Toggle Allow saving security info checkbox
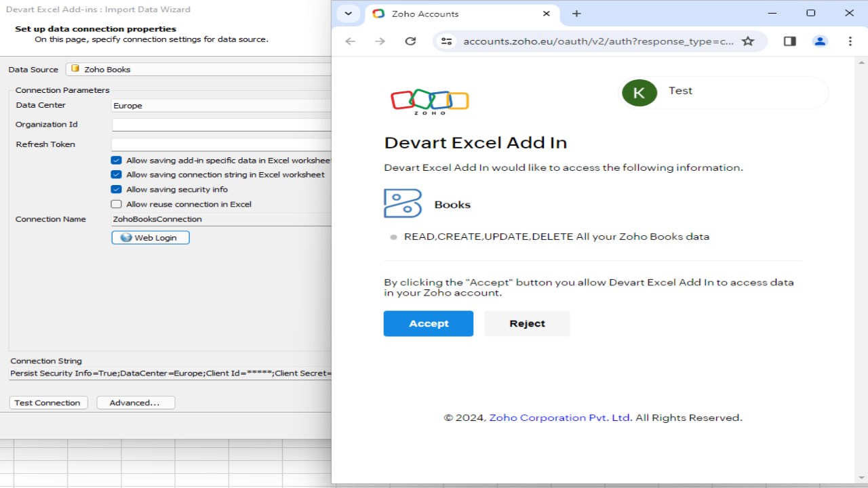The height and width of the screenshot is (488, 868). tap(116, 190)
